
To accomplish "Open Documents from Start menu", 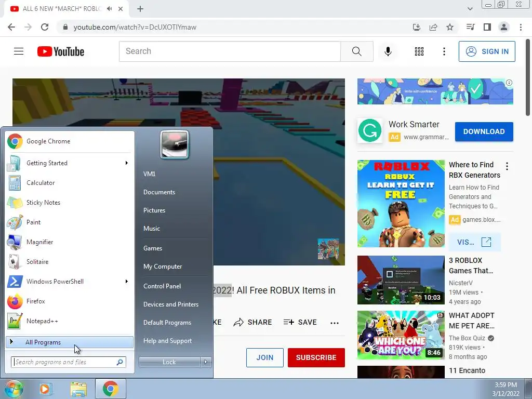I will click(x=159, y=192).
